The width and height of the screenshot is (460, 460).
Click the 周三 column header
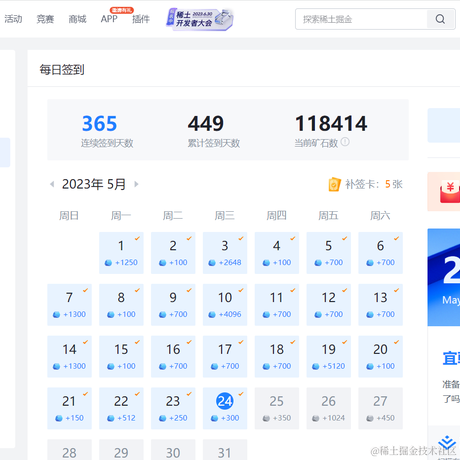pos(225,216)
